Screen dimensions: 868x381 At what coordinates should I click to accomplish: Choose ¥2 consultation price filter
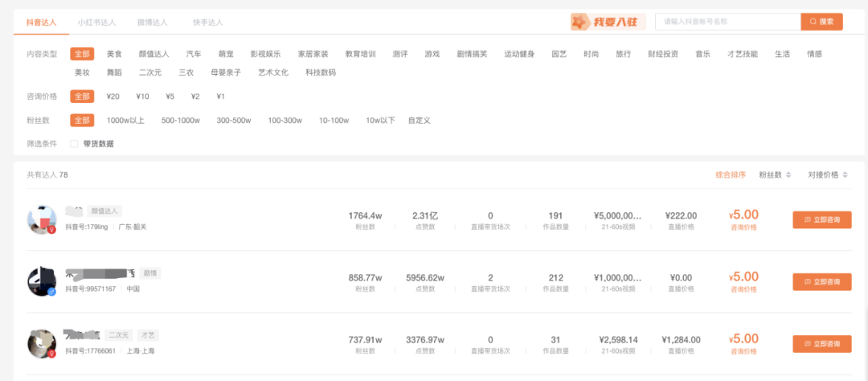pos(195,96)
